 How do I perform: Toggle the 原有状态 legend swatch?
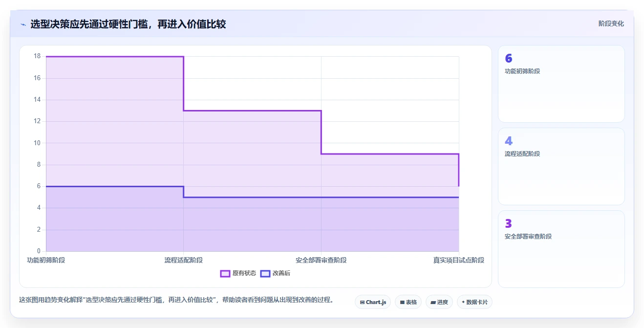pyautogui.click(x=225, y=273)
